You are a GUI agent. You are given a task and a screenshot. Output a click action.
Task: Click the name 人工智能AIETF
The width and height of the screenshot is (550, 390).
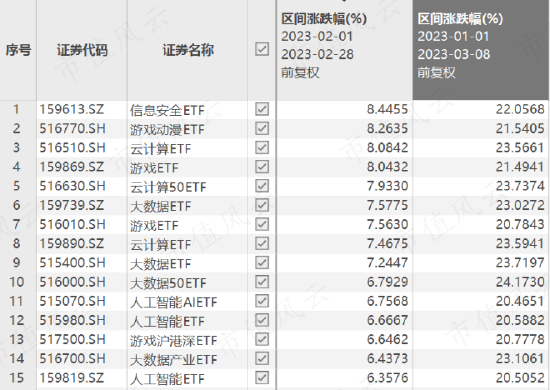click(x=174, y=302)
